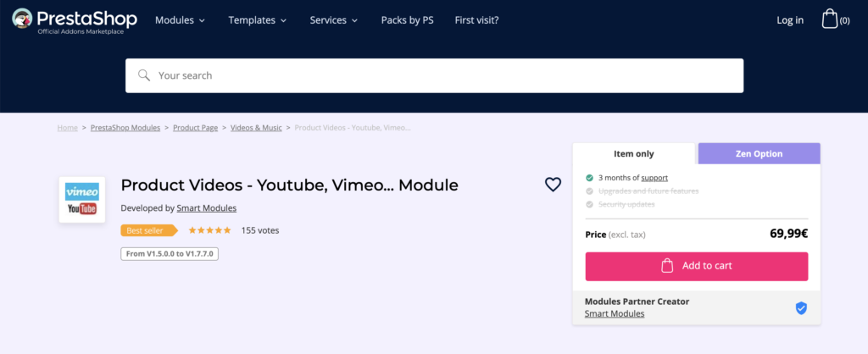
Task: Click the Modules Partner Creator label
Action: [x=637, y=301]
